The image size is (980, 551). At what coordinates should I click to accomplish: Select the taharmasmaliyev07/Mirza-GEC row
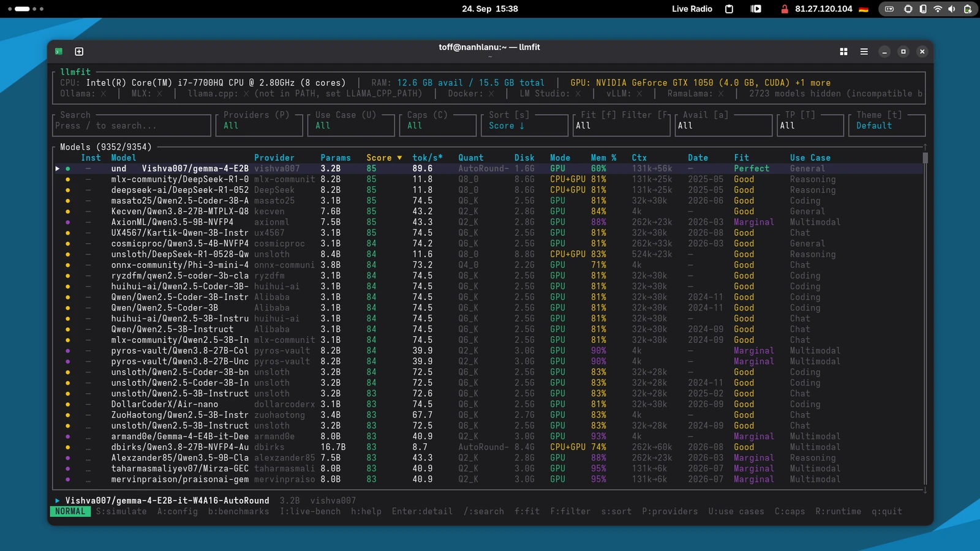[488, 468]
